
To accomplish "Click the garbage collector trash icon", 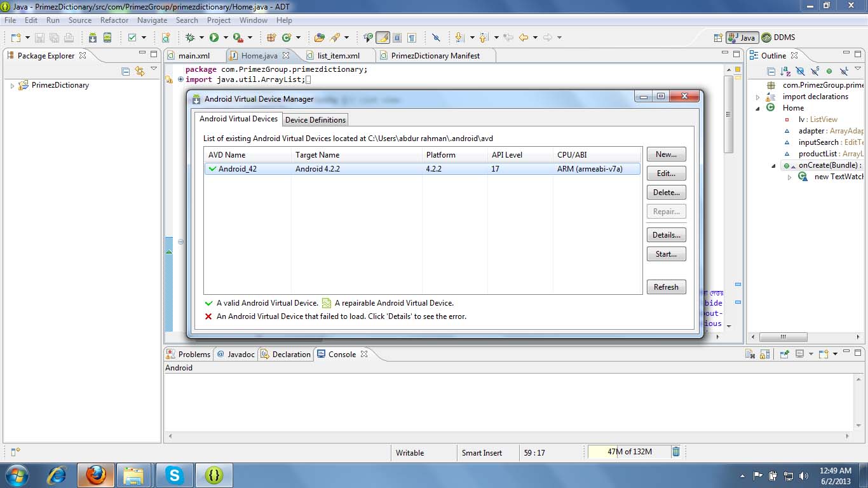I will [x=676, y=452].
